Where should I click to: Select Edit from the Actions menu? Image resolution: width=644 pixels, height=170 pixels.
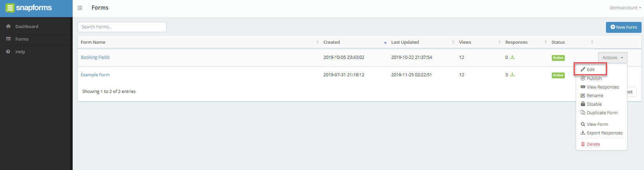(590, 69)
